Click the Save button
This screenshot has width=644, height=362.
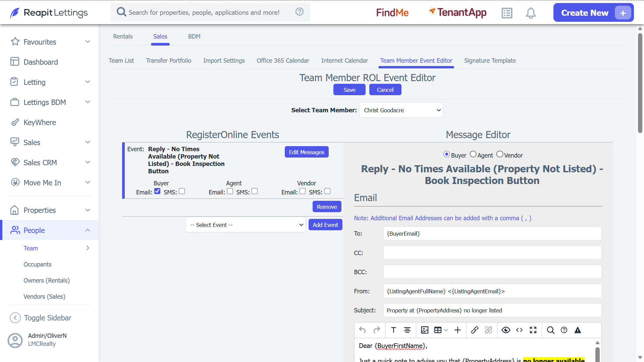(350, 90)
